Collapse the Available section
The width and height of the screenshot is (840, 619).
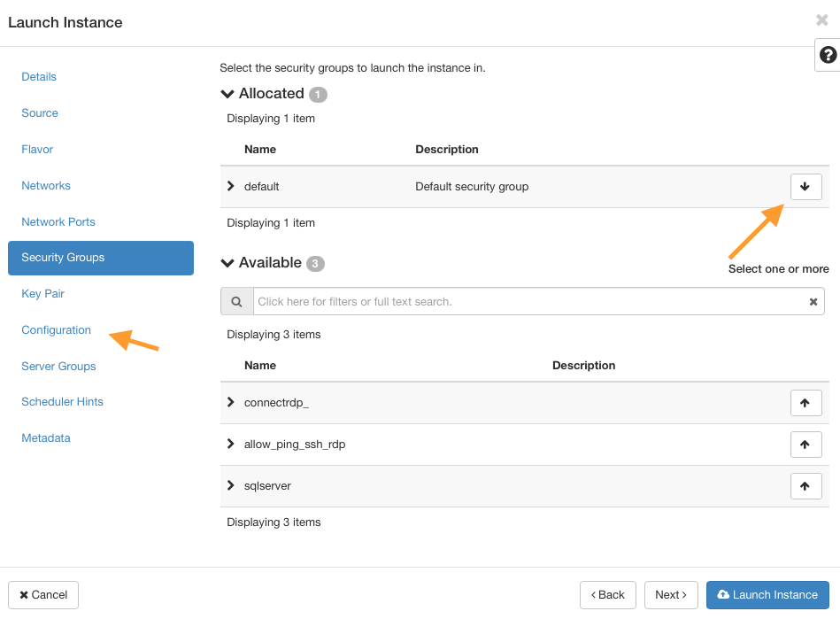click(227, 263)
